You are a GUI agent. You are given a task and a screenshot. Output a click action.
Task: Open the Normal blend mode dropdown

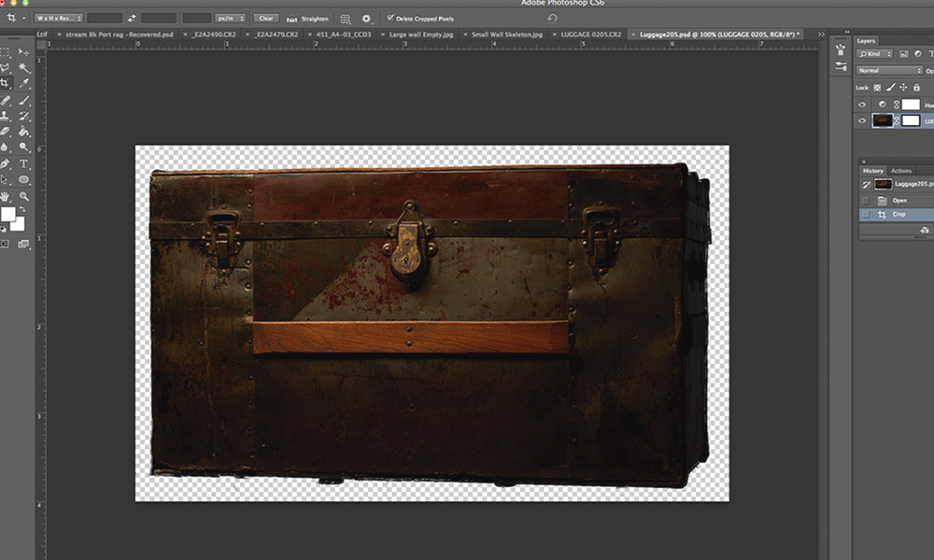point(889,70)
